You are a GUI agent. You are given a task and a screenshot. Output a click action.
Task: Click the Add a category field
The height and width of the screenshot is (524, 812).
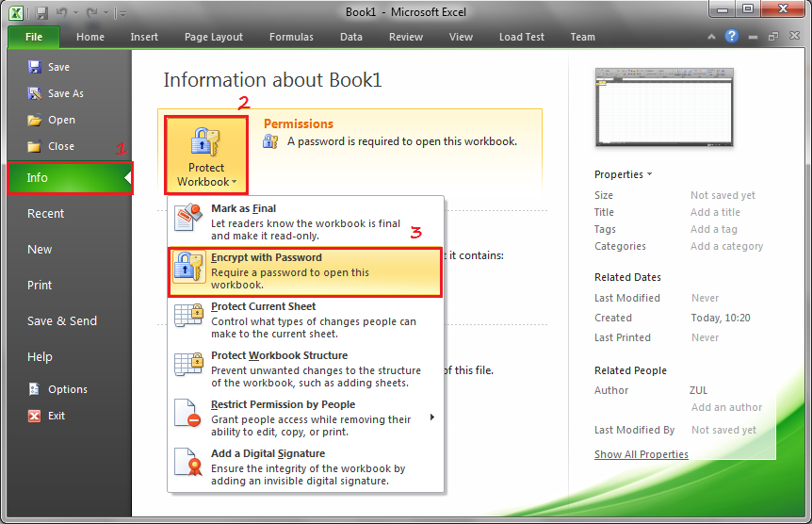click(726, 246)
